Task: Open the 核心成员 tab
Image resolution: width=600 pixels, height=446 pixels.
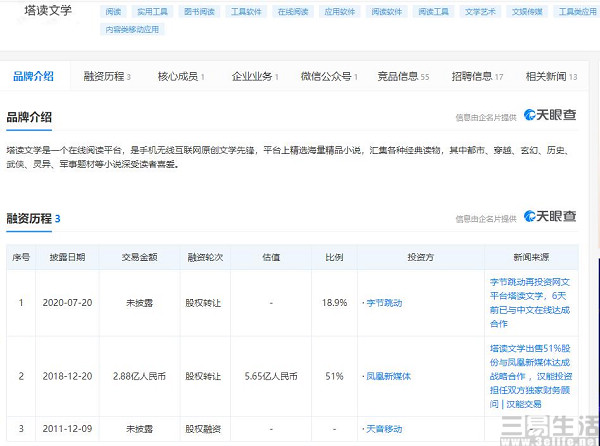Action: (180, 76)
